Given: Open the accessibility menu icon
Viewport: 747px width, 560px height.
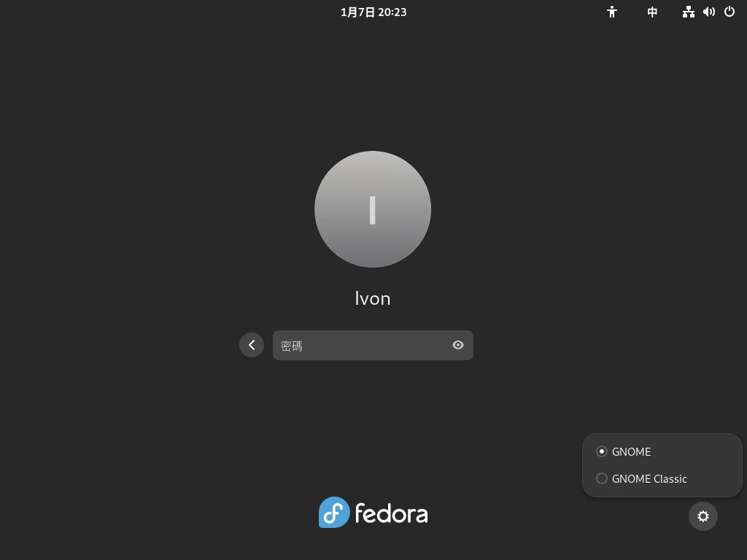Looking at the screenshot, I should (612, 12).
